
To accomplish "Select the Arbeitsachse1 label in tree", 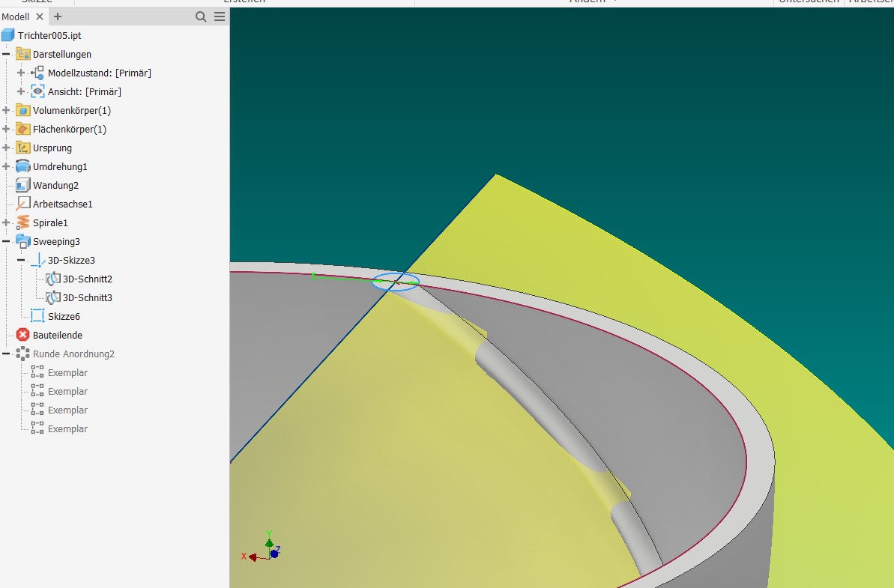I will (x=63, y=204).
